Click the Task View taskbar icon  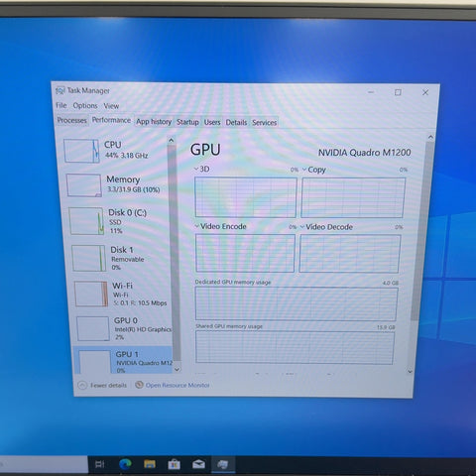tap(100, 464)
